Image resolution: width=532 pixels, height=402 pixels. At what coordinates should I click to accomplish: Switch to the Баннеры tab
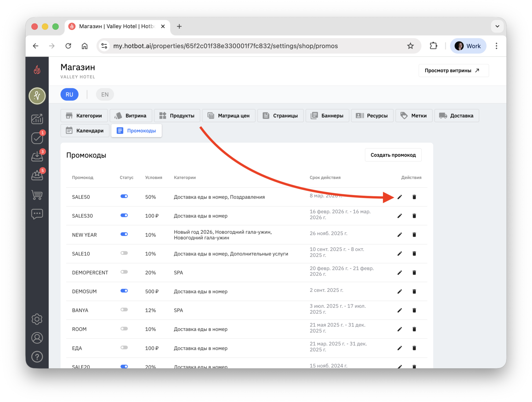327,115
